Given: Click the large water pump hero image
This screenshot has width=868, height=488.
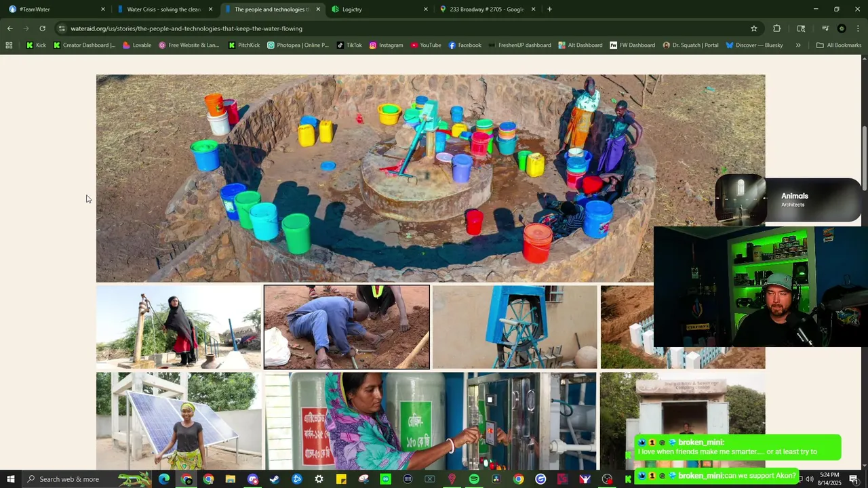Looking at the screenshot, I should 431,178.
